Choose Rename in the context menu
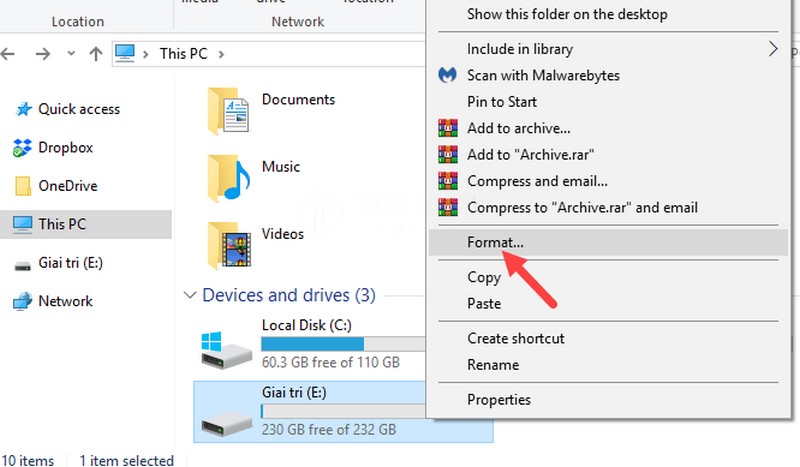This screenshot has height=467, width=800. 493,365
